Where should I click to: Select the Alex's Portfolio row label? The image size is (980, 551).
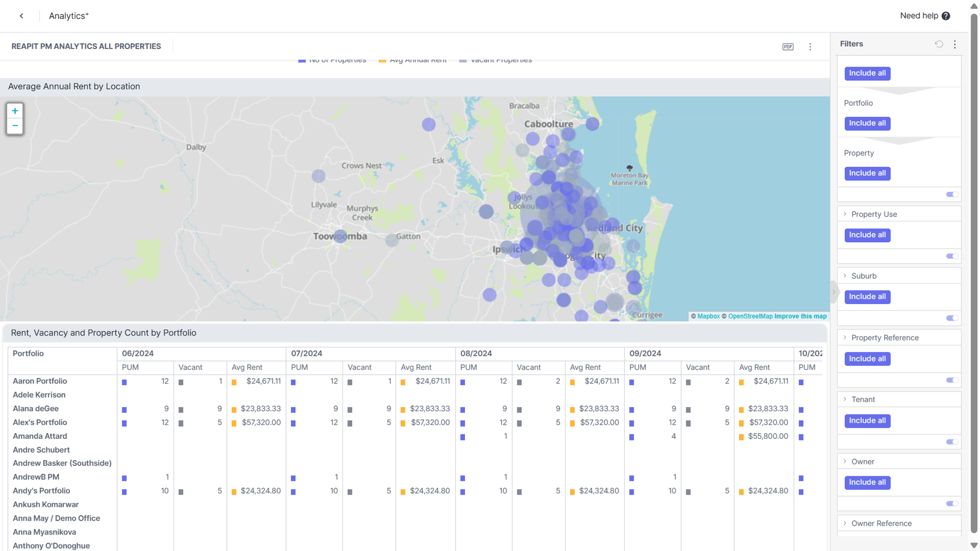[40, 422]
